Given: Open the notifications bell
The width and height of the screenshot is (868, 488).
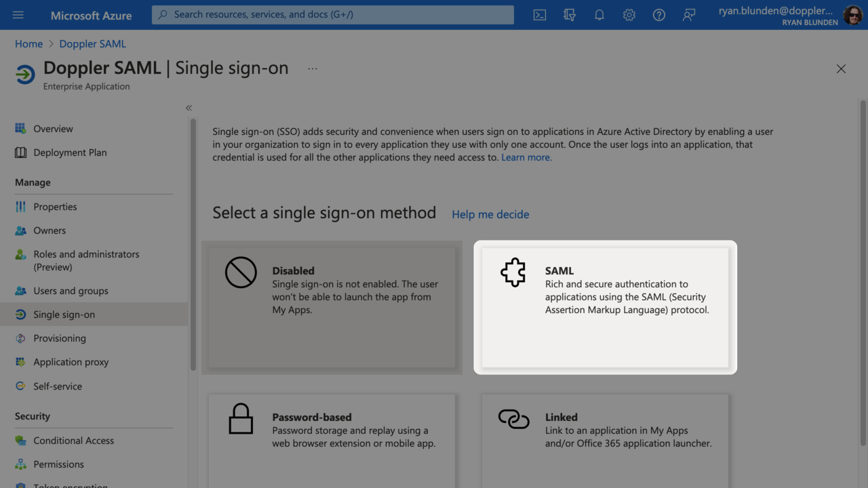Looking at the screenshot, I should [x=599, y=15].
